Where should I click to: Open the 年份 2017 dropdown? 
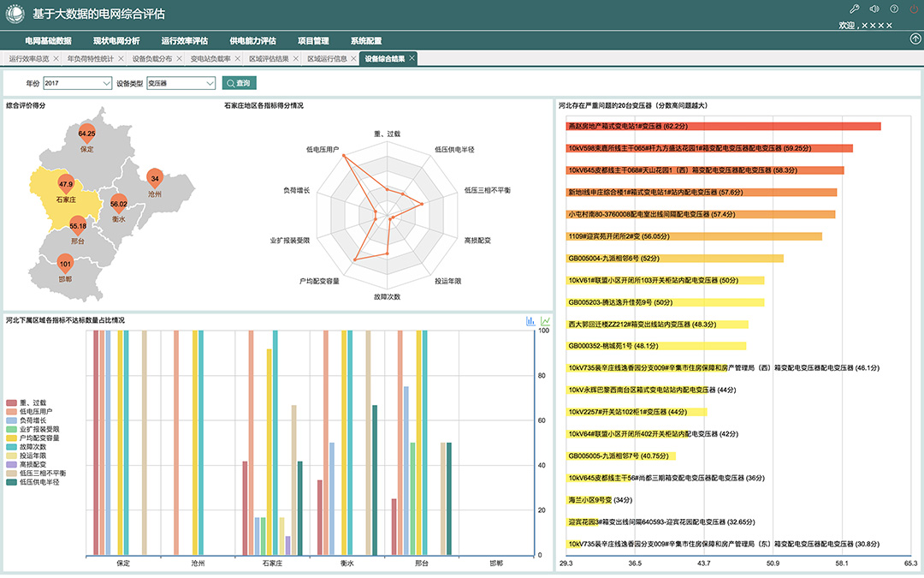click(78, 83)
